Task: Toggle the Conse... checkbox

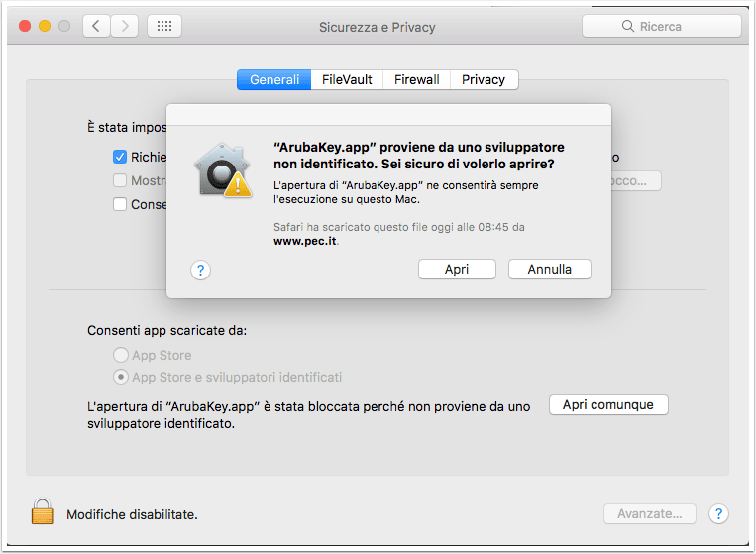Action: (120, 204)
